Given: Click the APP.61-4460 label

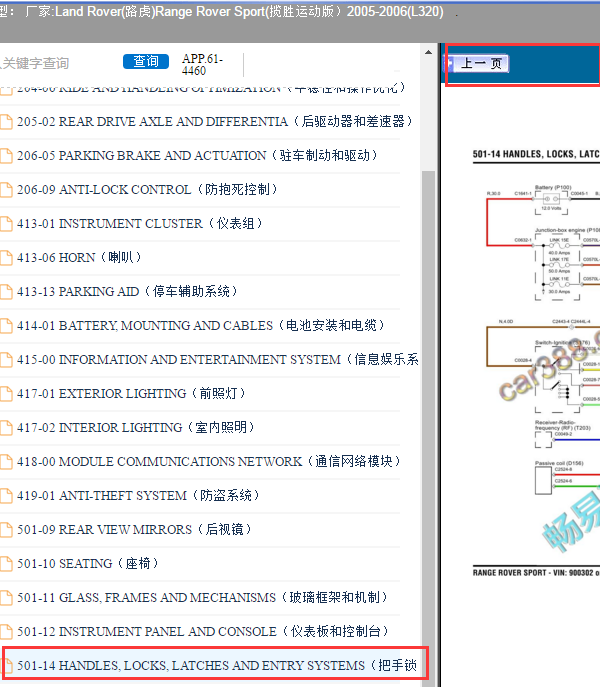Looking at the screenshot, I should click(x=202, y=64).
